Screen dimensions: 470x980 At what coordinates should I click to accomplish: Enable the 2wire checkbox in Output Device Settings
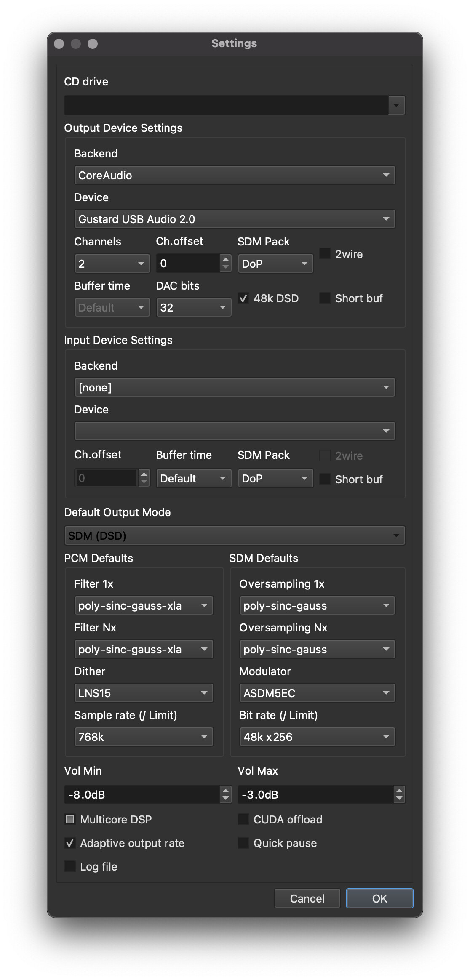tap(325, 253)
